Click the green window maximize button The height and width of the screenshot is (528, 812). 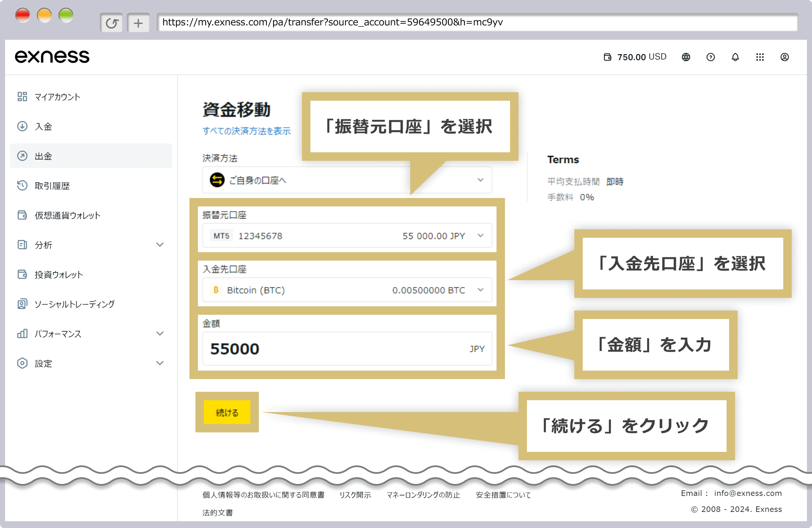(x=66, y=16)
